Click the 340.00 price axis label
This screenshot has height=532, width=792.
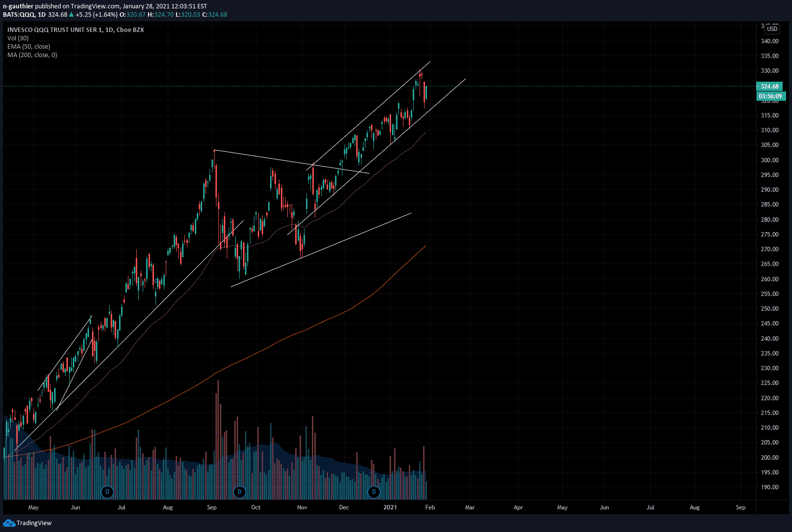[770, 41]
